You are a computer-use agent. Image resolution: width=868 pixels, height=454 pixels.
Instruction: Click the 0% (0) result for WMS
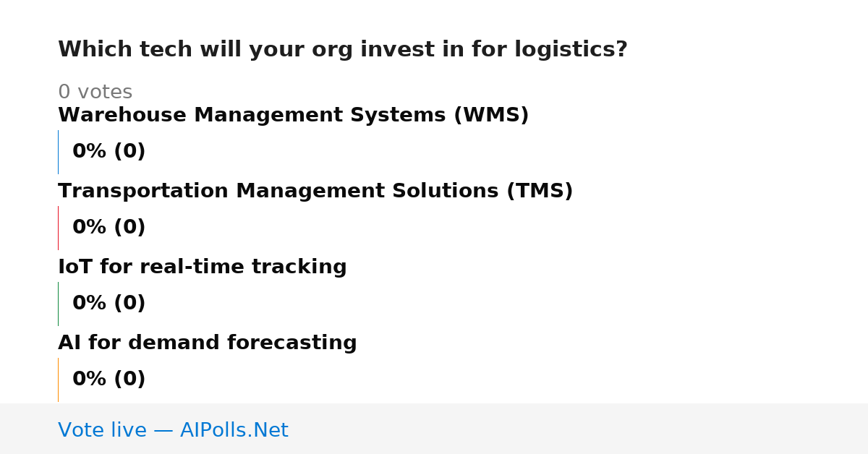point(109,152)
